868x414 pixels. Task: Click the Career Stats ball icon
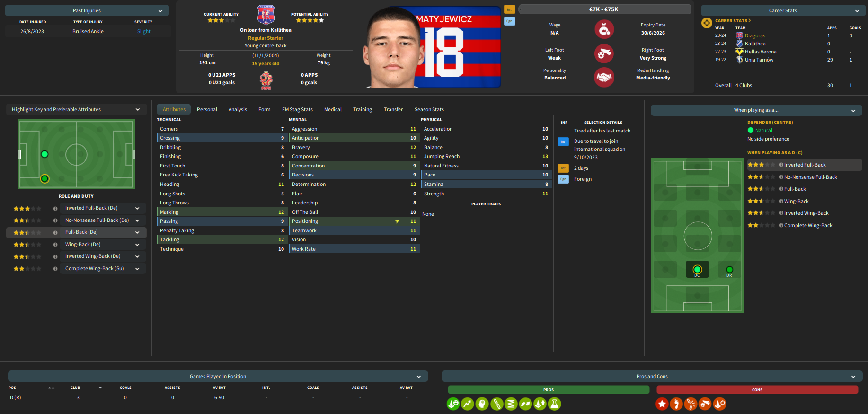tap(707, 23)
